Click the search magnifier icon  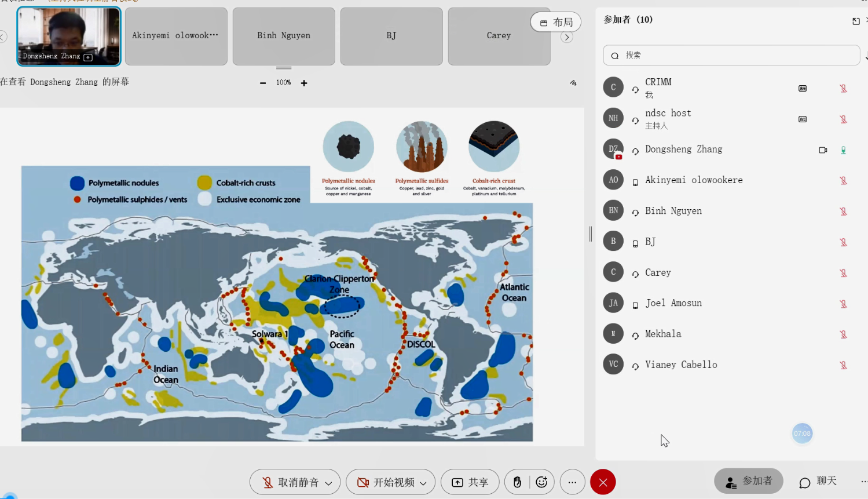click(x=615, y=56)
